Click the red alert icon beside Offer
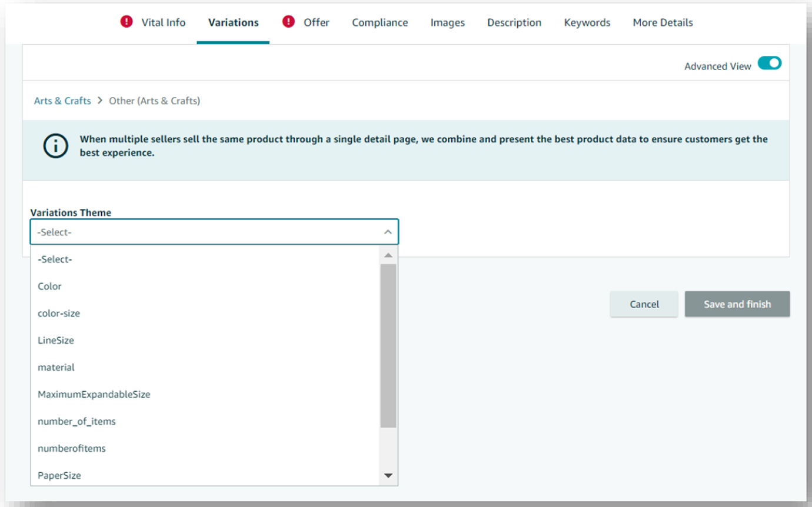812x507 pixels. coord(288,22)
